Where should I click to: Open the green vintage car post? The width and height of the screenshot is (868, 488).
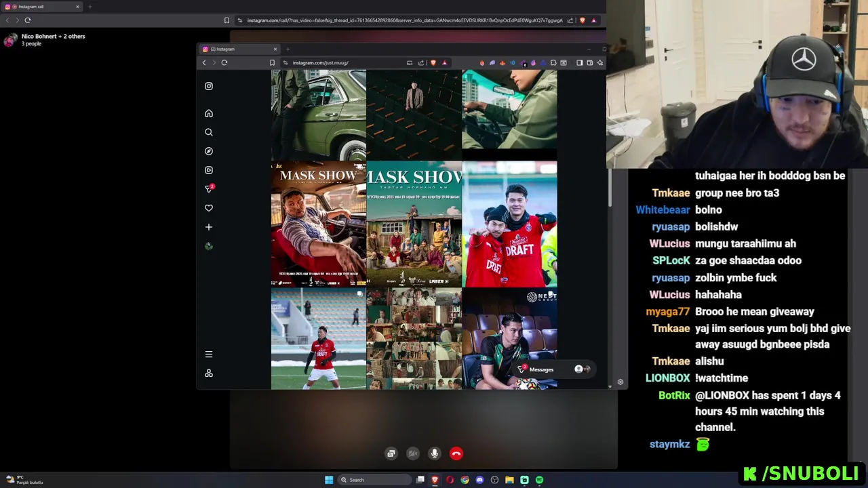click(x=318, y=115)
